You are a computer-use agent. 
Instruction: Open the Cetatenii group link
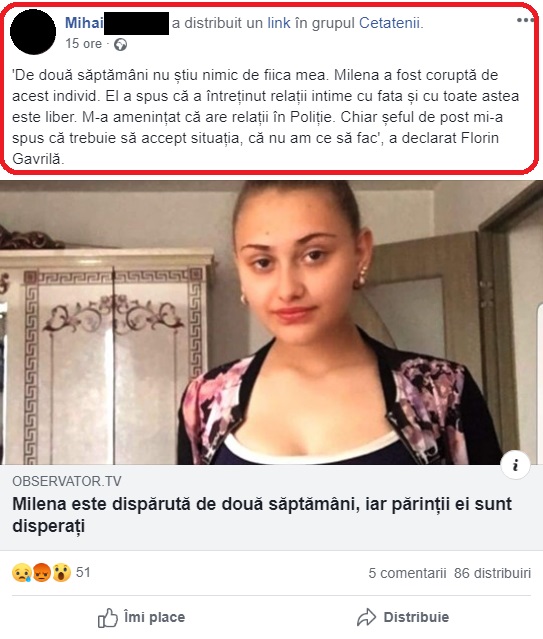pos(389,23)
